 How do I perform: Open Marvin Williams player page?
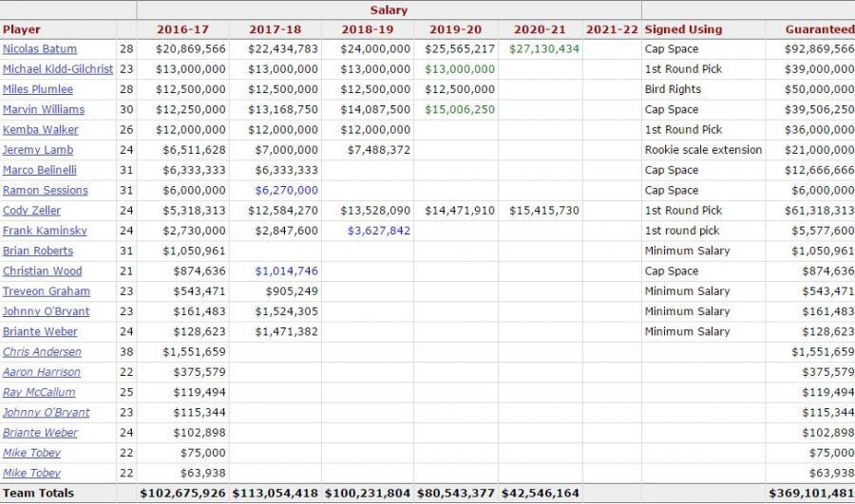click(44, 109)
